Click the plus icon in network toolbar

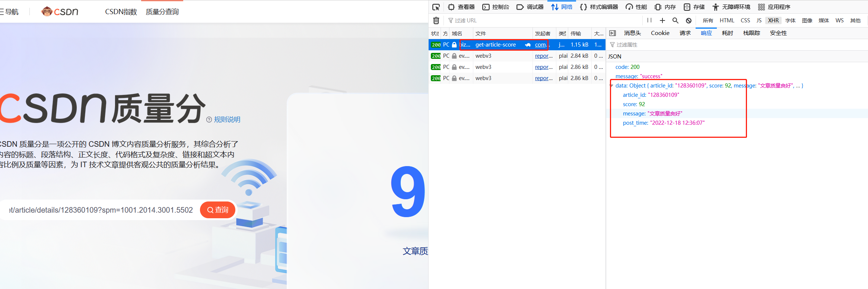[662, 20]
